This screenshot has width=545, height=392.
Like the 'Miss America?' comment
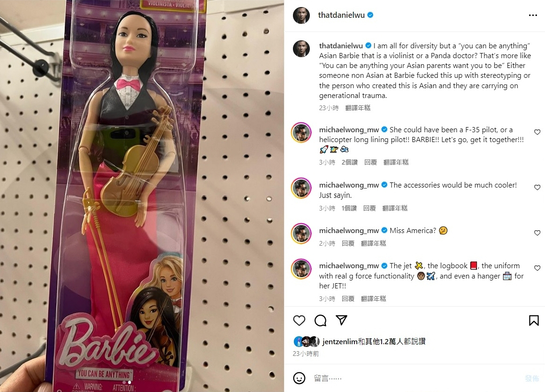coord(537,233)
